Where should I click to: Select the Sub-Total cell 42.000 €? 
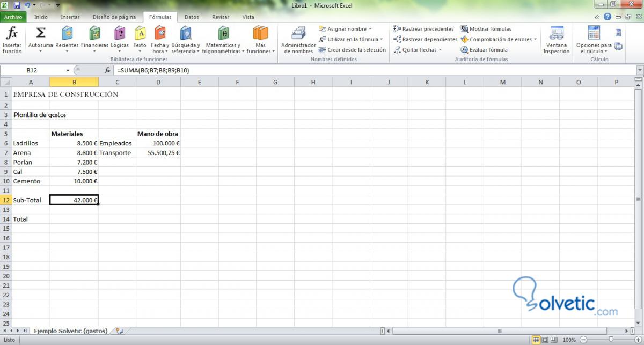(74, 200)
